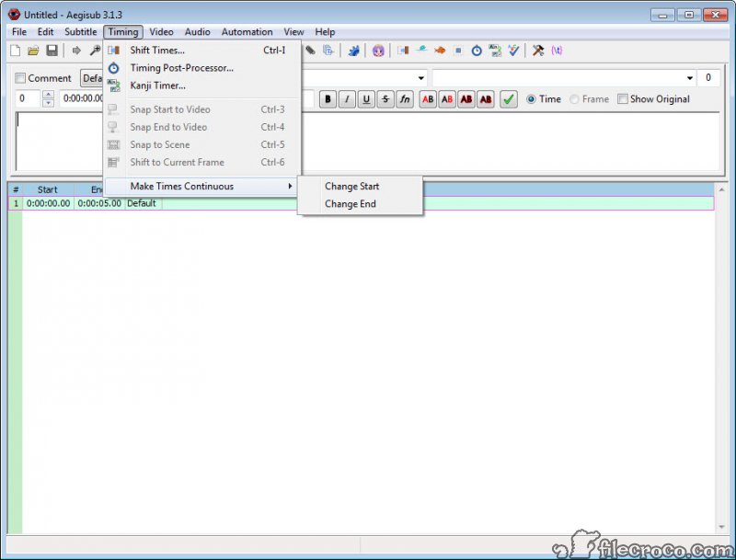The height and width of the screenshot is (560, 736).
Task: Close the open Timing menu
Action: click(x=123, y=32)
